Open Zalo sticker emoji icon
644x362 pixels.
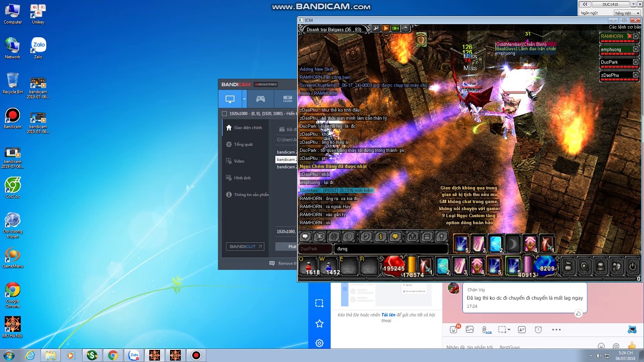coord(454,329)
